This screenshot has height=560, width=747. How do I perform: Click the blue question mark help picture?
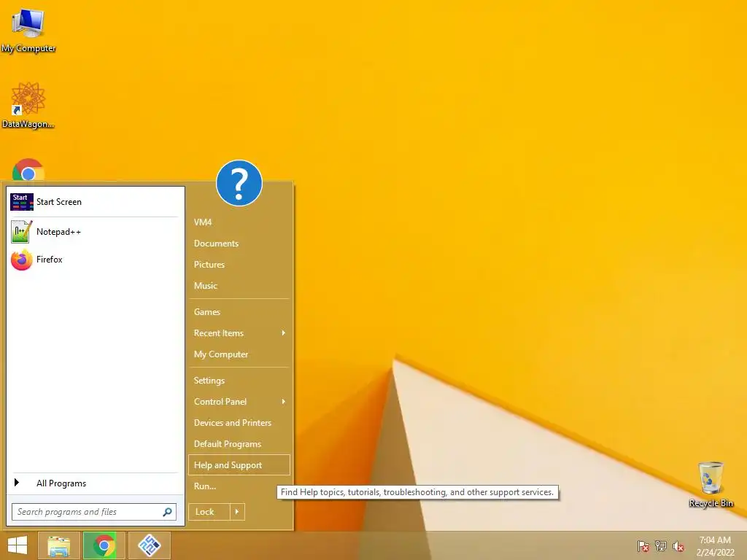(x=239, y=183)
